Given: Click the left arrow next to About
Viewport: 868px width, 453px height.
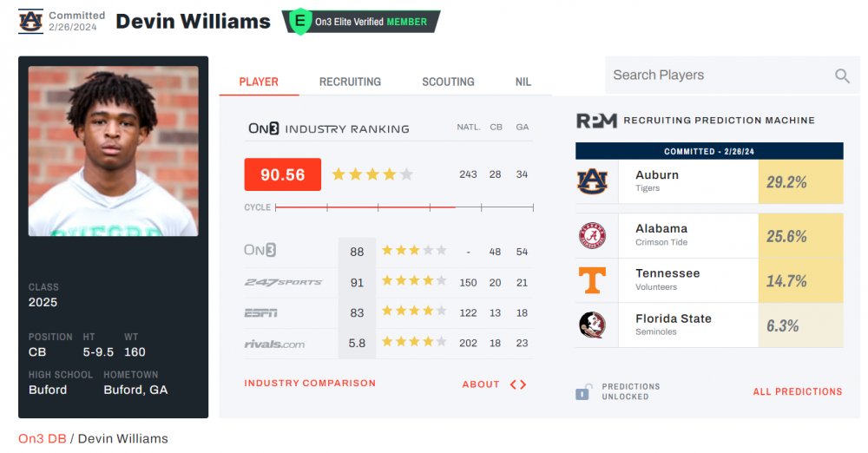Looking at the screenshot, I should coord(513,384).
